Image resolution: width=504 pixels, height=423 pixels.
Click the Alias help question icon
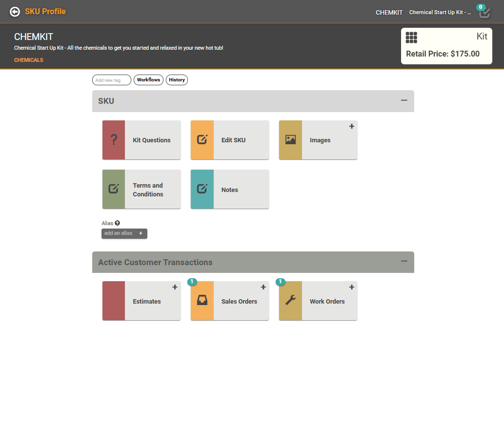coord(118,223)
